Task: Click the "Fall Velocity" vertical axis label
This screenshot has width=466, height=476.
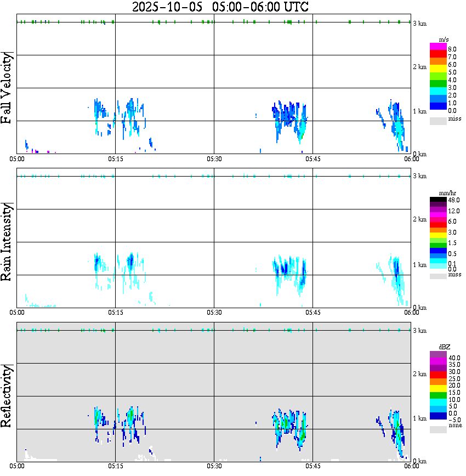Action: (x=7, y=88)
